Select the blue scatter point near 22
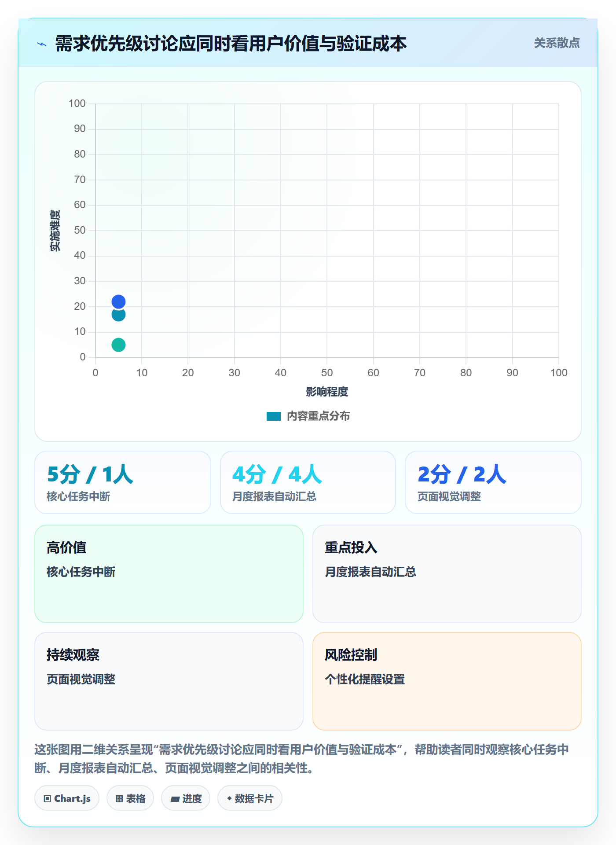 (x=118, y=301)
